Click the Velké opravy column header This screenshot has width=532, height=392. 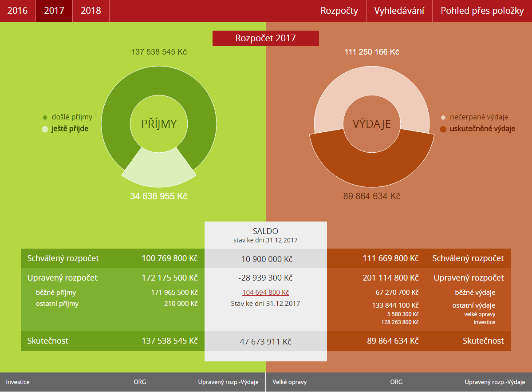(x=289, y=382)
